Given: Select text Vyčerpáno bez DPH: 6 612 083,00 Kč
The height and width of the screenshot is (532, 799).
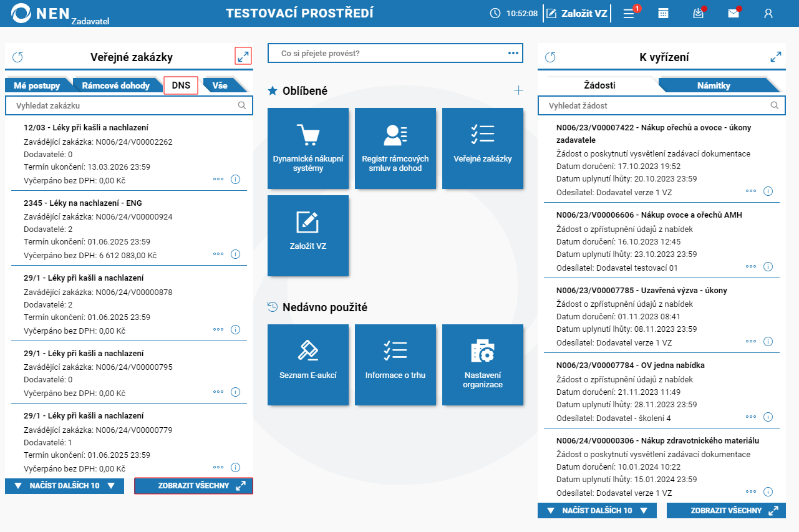Looking at the screenshot, I should (90, 256).
